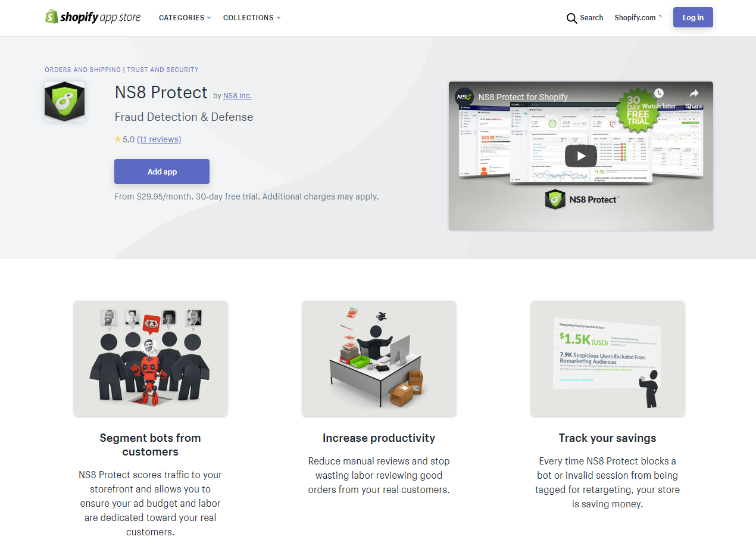This screenshot has height=552, width=756.
Task: Click the Watch later clock icon
Action: (658, 93)
